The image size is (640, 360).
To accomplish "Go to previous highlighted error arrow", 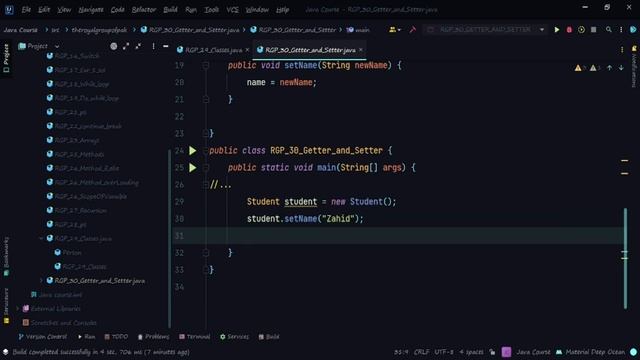I will [x=609, y=68].
